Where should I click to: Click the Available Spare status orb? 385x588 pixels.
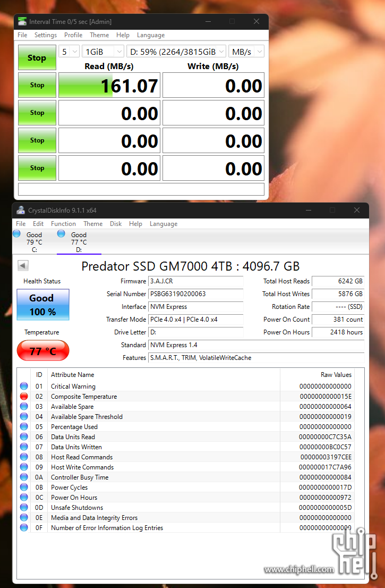coord(24,406)
